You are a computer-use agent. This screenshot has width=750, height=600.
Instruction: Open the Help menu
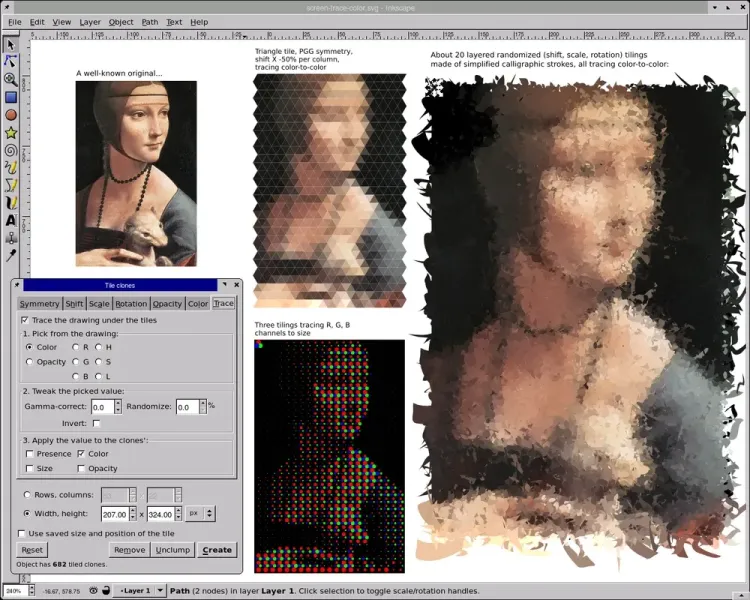point(199,22)
